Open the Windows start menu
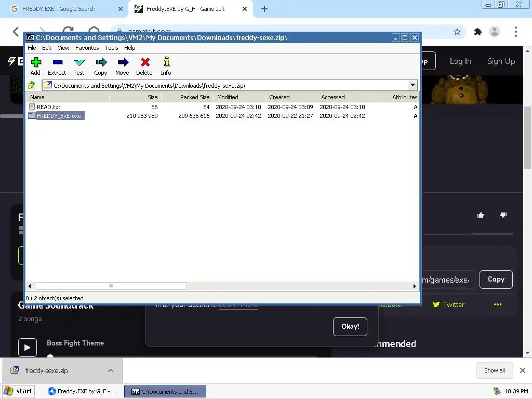 point(18,391)
